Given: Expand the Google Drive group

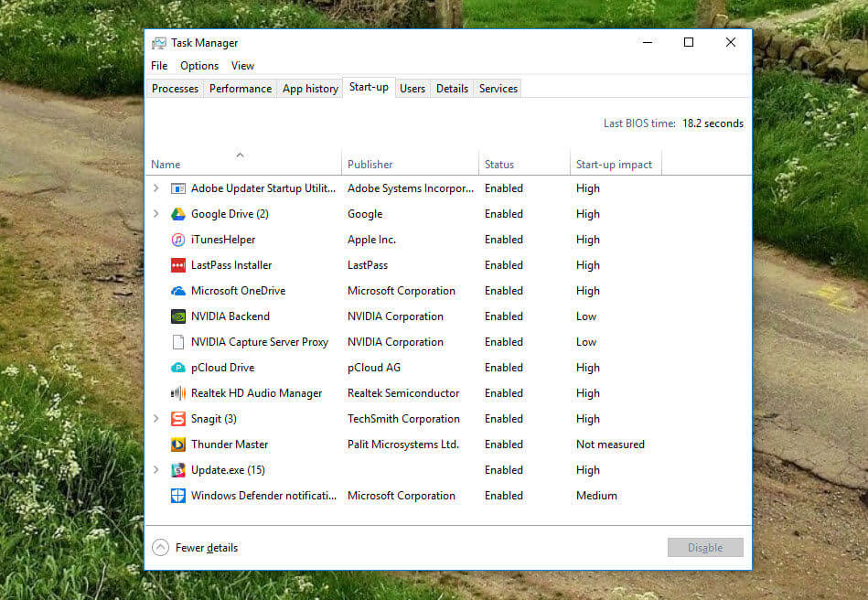Looking at the screenshot, I should click(x=157, y=213).
